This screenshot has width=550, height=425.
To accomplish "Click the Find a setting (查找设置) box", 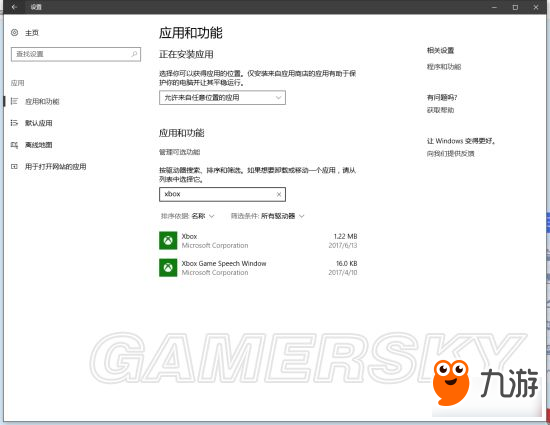I will [x=76, y=54].
